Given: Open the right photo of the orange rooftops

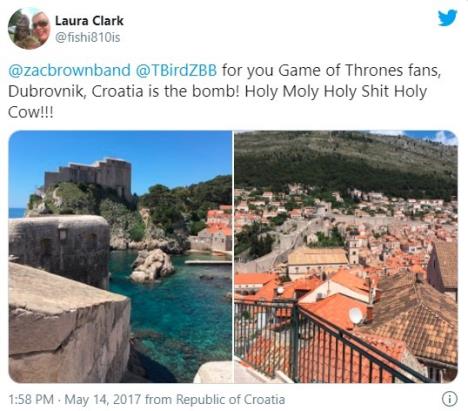Looking at the screenshot, I should click(x=346, y=256).
